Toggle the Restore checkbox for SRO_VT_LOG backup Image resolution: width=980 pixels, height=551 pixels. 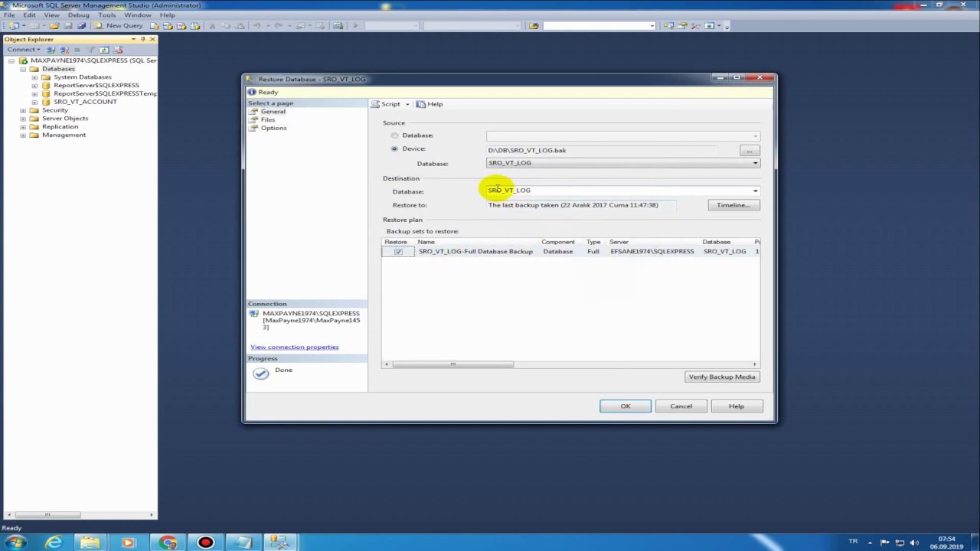398,252
